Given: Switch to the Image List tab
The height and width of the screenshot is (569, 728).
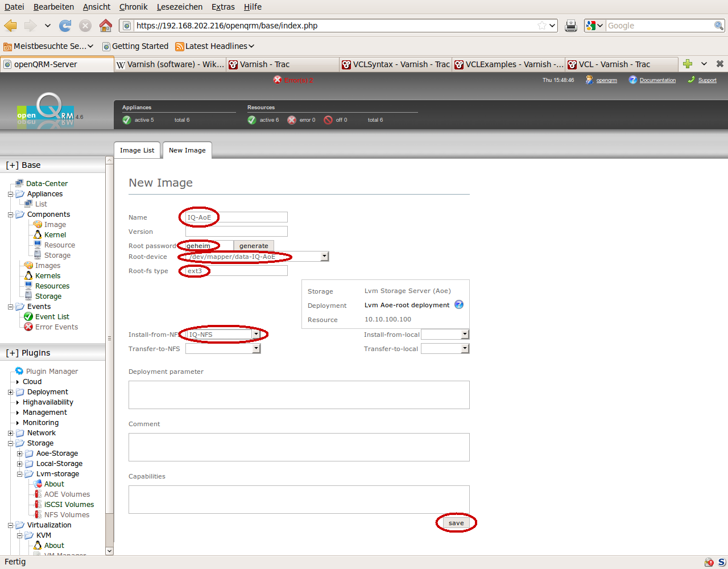Looking at the screenshot, I should coord(137,150).
